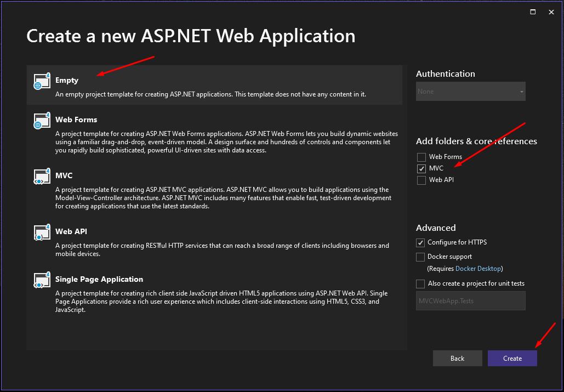Select the Empty template icon
The height and width of the screenshot is (392, 564).
pos(42,81)
